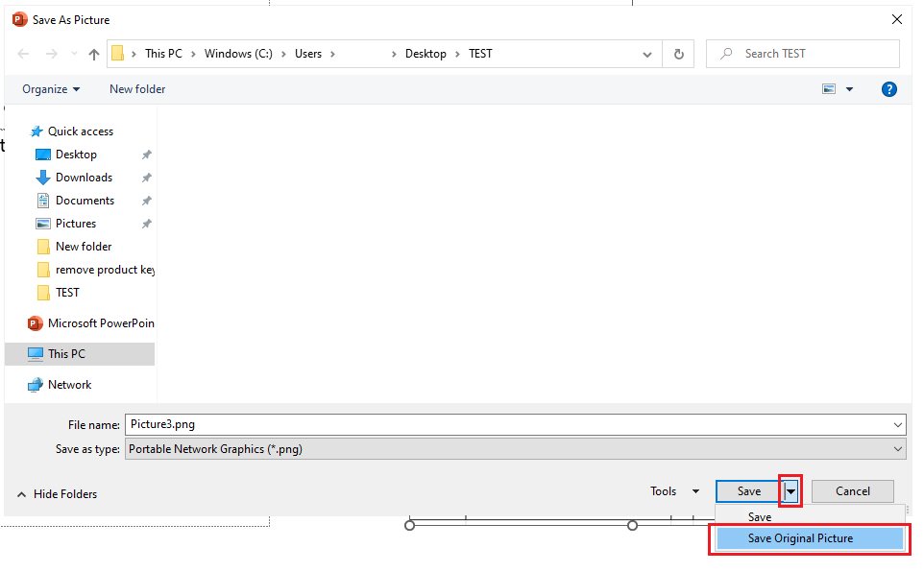Viewport: 924px width, 572px height.
Task: Select the Documents folder in the sidebar
Action: (86, 200)
